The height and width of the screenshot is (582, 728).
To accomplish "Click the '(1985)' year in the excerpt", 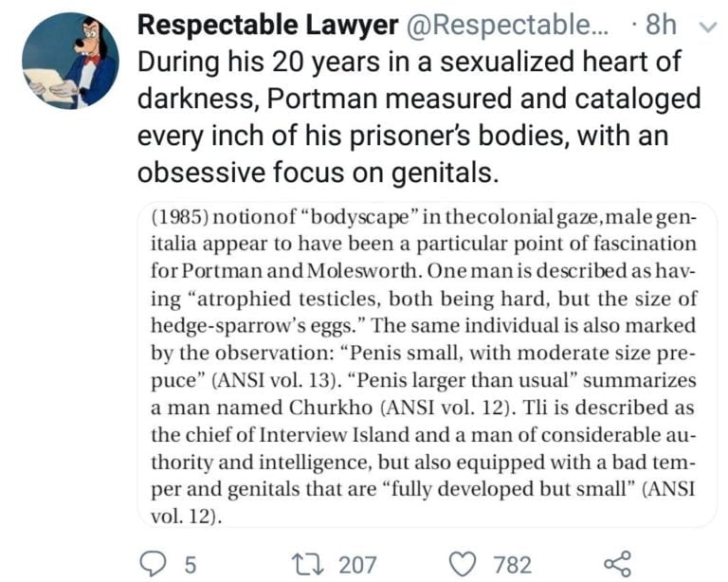I will 177,219.
